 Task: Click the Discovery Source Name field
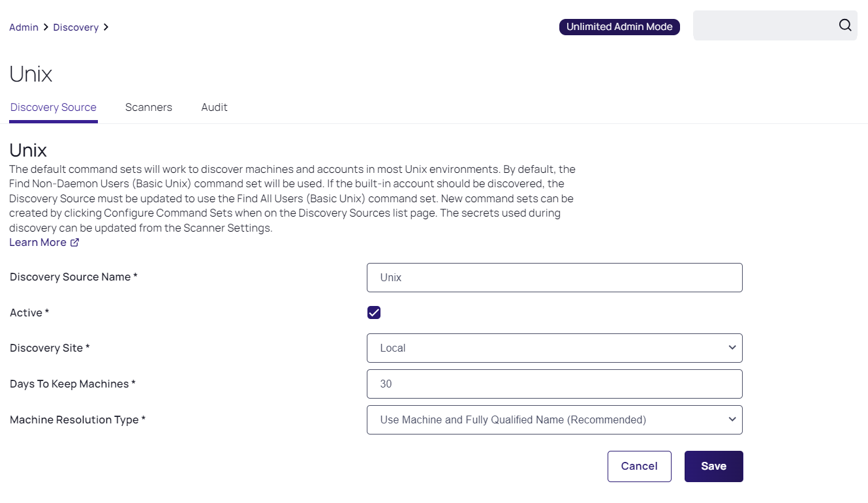pyautogui.click(x=554, y=277)
